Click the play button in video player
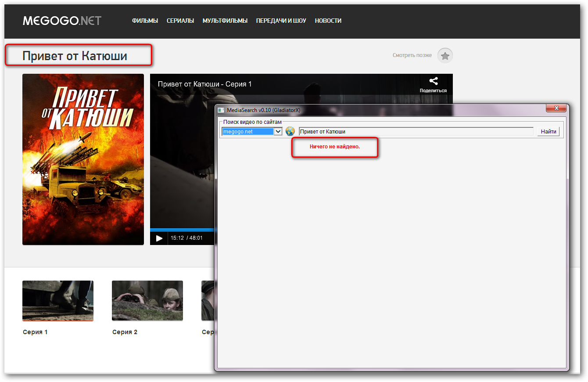 [x=159, y=238]
